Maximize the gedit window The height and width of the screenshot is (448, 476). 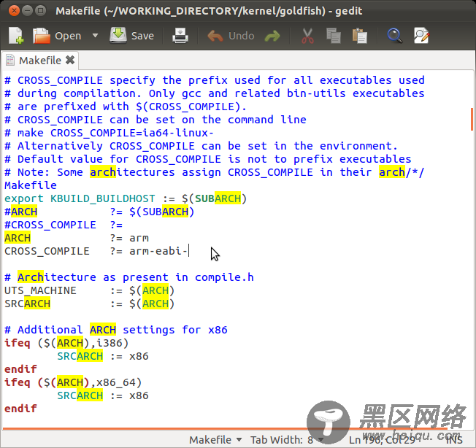40,11
